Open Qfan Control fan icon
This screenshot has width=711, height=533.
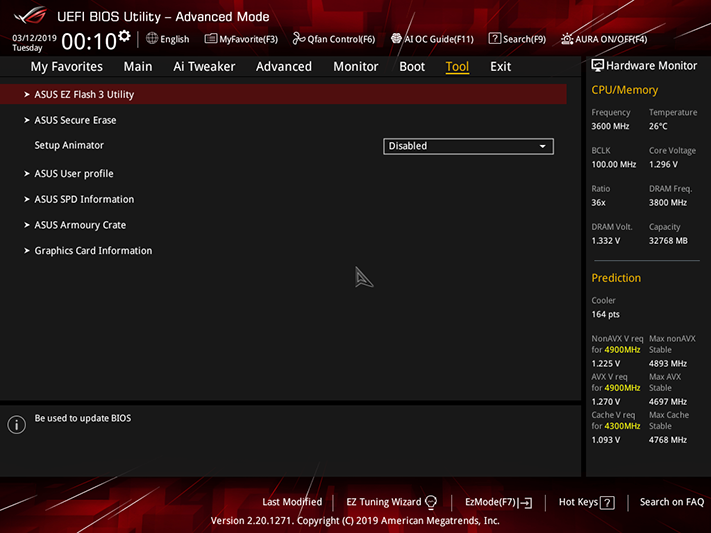(298, 39)
